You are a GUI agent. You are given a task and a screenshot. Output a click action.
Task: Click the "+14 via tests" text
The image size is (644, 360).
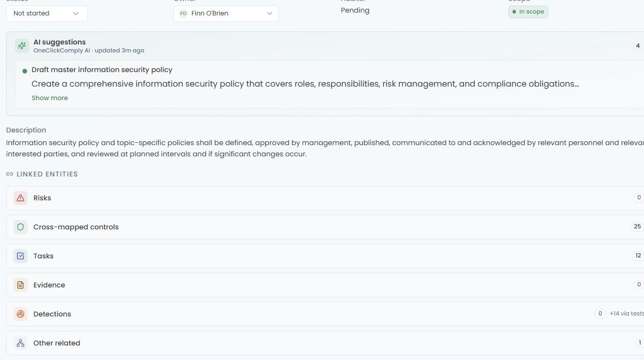(x=627, y=314)
